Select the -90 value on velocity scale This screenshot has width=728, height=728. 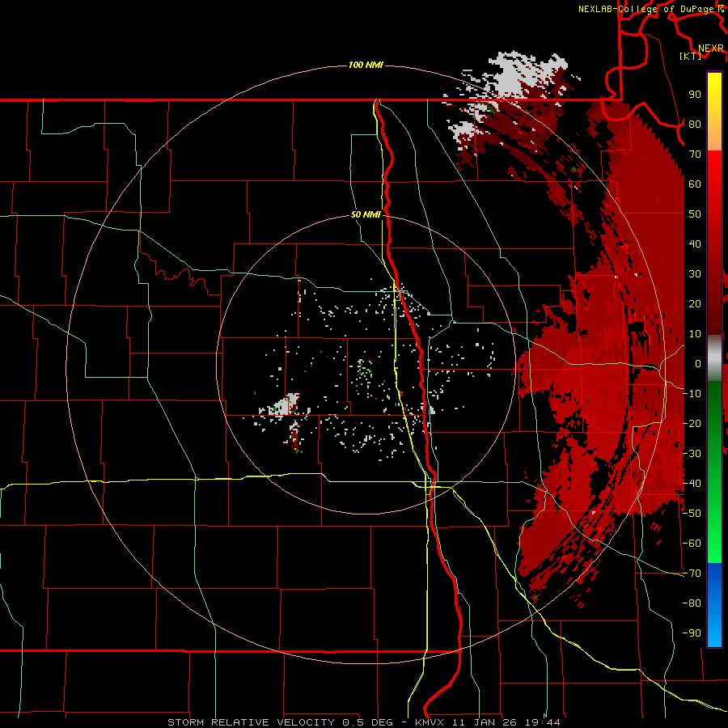click(x=692, y=633)
